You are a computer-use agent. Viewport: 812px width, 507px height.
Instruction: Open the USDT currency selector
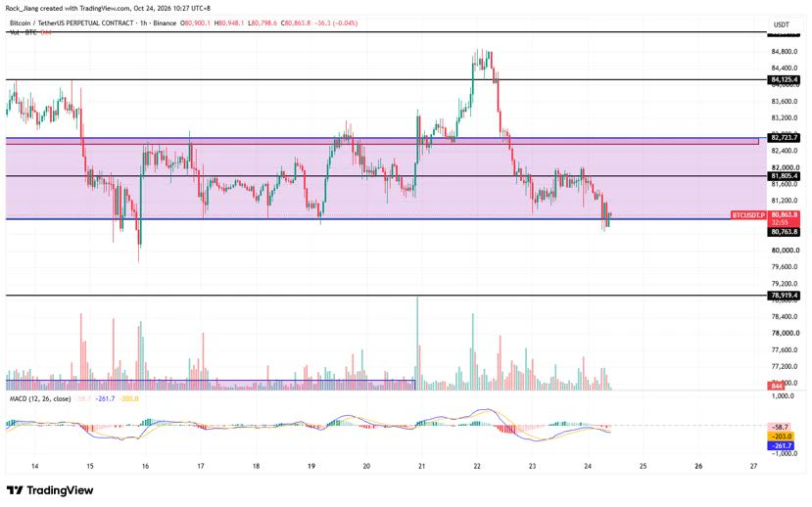[x=782, y=24]
